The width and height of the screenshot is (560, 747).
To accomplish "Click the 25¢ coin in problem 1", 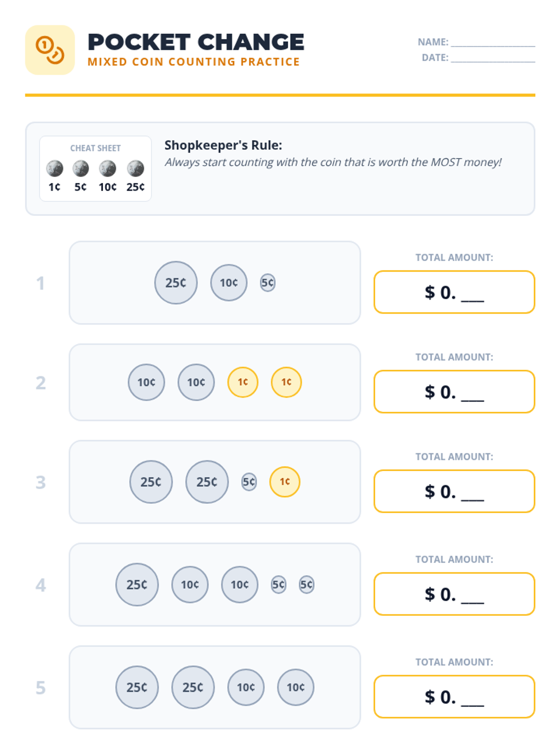I will 176,282.
